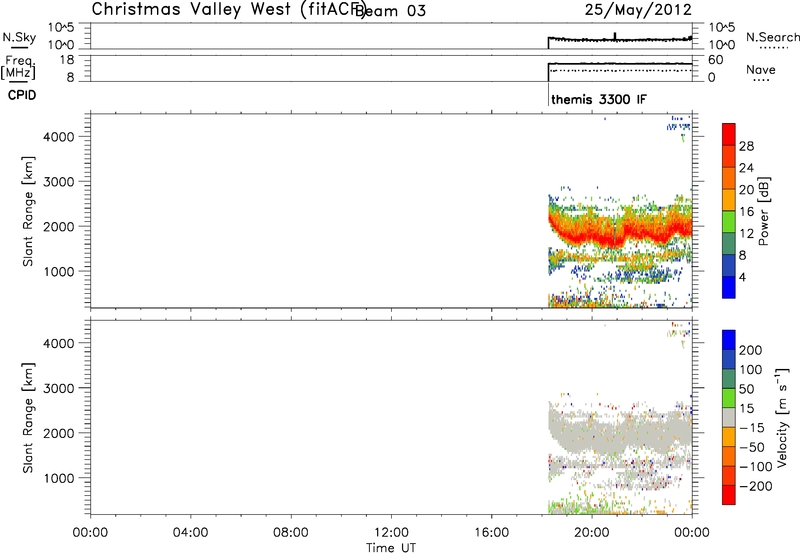Click the "18" frequency tick label
The width and height of the screenshot is (800, 554).
point(67,60)
